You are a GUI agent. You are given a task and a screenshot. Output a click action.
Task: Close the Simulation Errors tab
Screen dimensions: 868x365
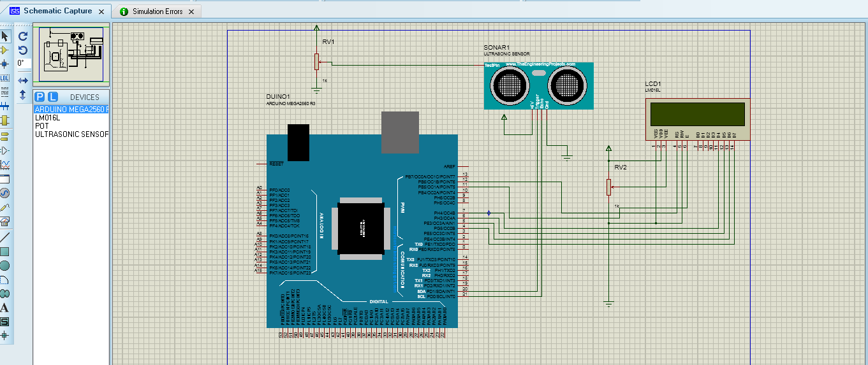pos(193,11)
